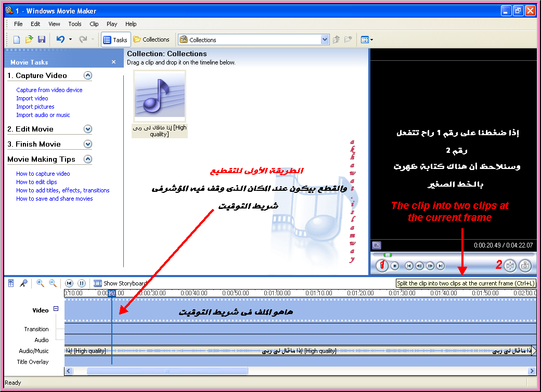This screenshot has width=541, height=392.
Task: Open the Edit menu
Action: [35, 24]
